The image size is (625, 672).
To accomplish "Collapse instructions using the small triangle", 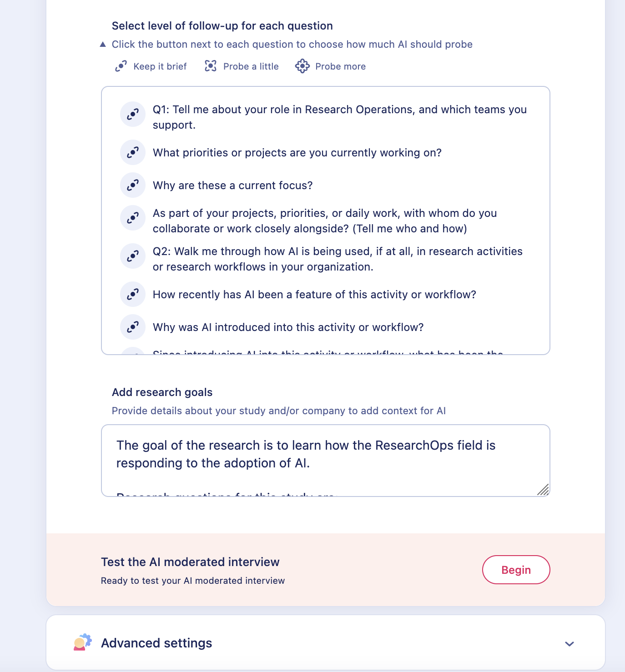I will coord(103,44).
